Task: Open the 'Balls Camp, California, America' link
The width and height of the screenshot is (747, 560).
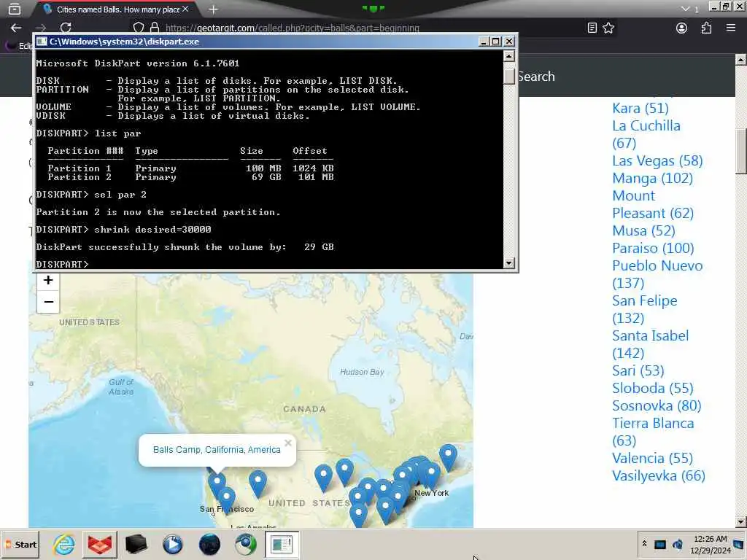Action: click(217, 449)
